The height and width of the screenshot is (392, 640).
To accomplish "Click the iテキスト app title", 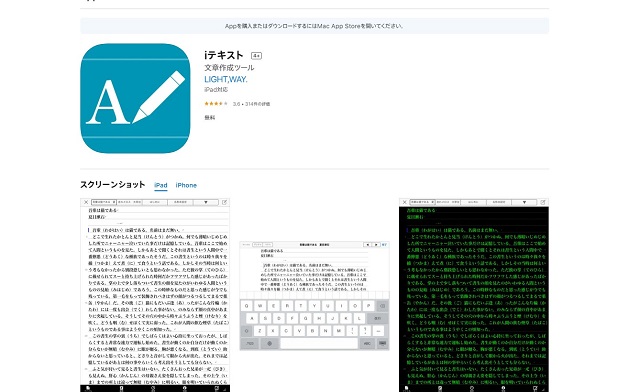I will (x=224, y=55).
